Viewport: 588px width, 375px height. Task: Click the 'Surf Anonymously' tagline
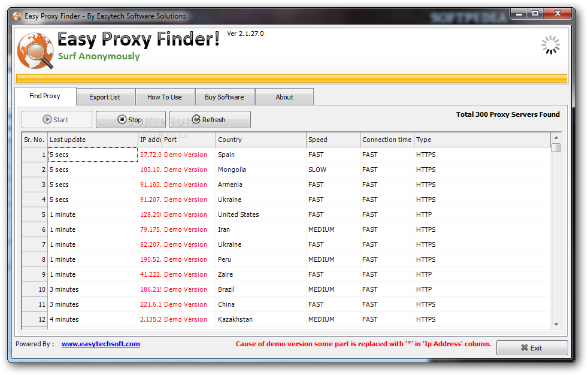pyautogui.click(x=99, y=56)
